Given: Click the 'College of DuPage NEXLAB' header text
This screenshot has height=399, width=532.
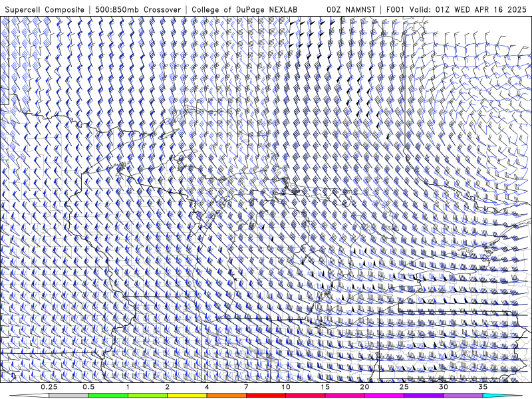Looking at the screenshot, I should (244, 9).
